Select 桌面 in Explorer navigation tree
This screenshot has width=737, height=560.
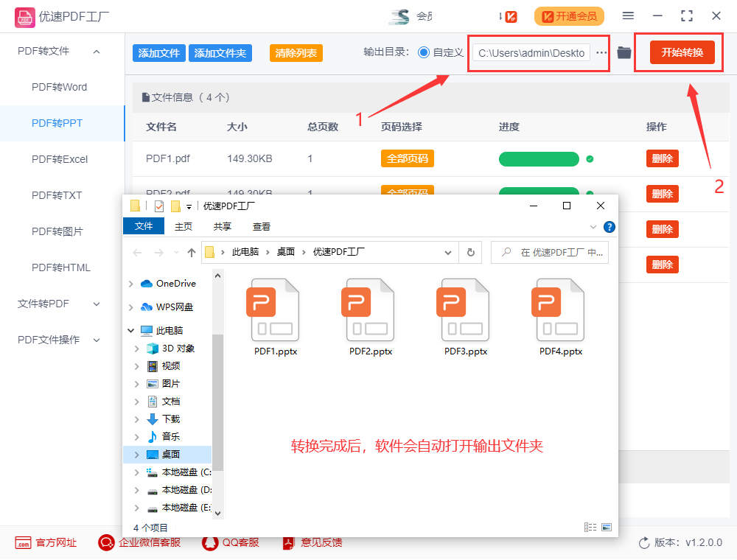pos(167,455)
